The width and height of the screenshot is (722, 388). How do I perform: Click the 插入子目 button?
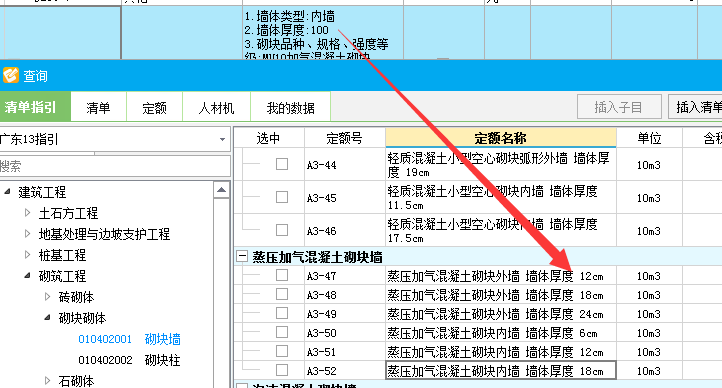[x=619, y=107]
